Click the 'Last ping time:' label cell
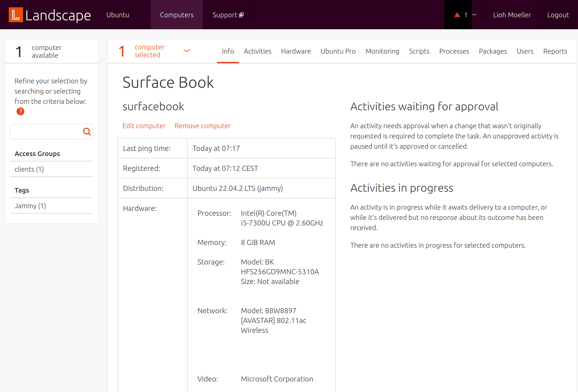 153,148
